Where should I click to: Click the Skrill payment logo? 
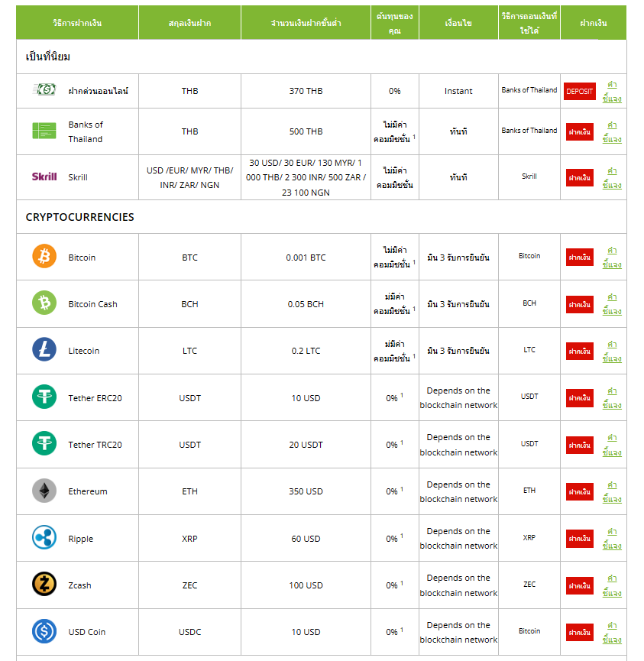[x=44, y=177]
